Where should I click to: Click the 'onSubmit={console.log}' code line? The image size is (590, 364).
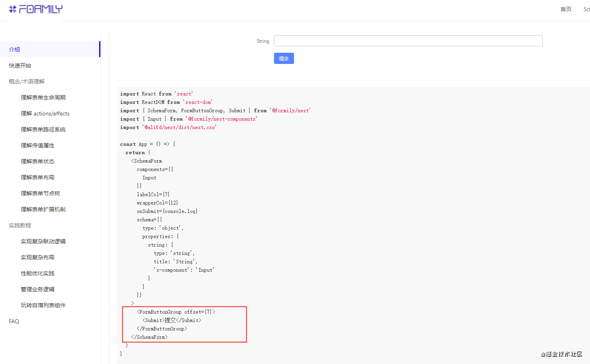pyautogui.click(x=167, y=211)
